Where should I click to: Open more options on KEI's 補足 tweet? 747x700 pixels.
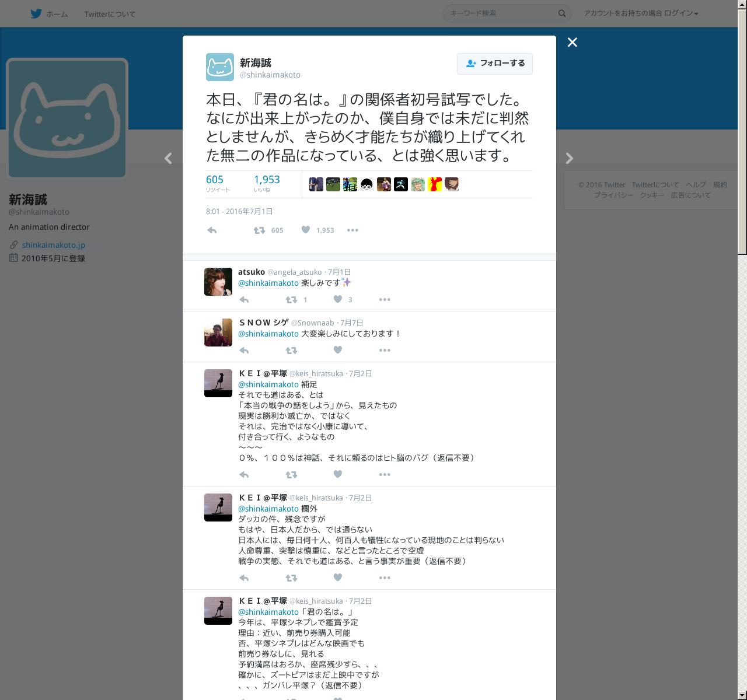pyautogui.click(x=385, y=475)
